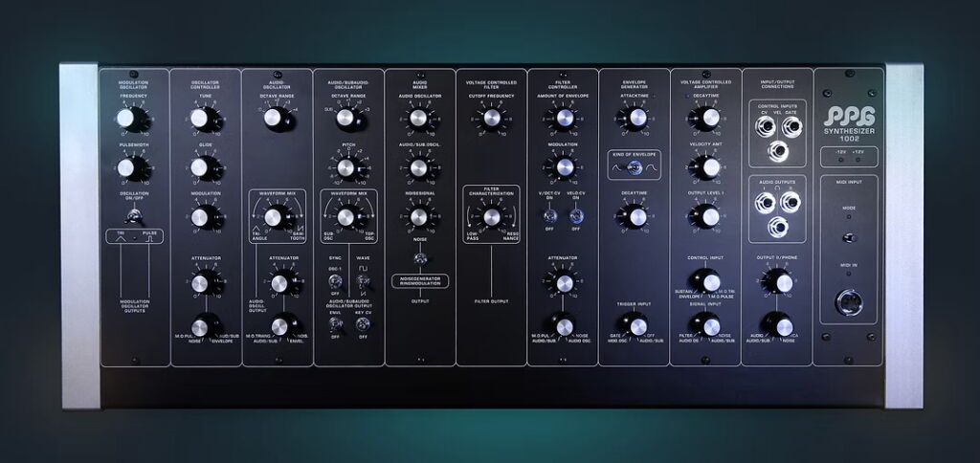
Task: Click the Trigger Input source selector knob
Action: (x=634, y=323)
